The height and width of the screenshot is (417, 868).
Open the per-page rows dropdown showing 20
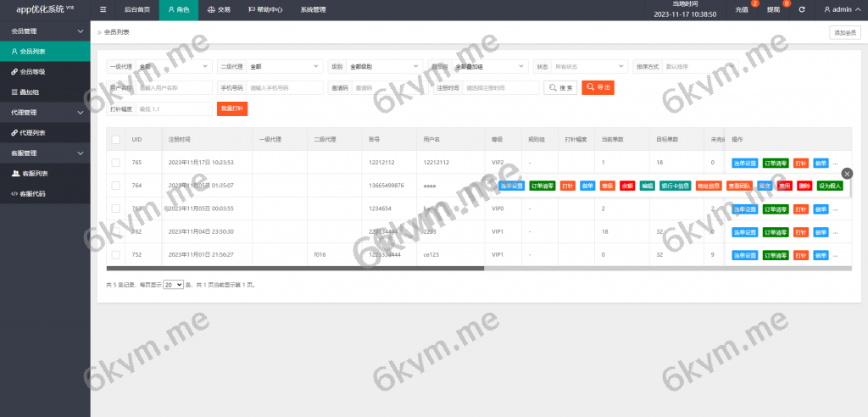click(x=173, y=286)
